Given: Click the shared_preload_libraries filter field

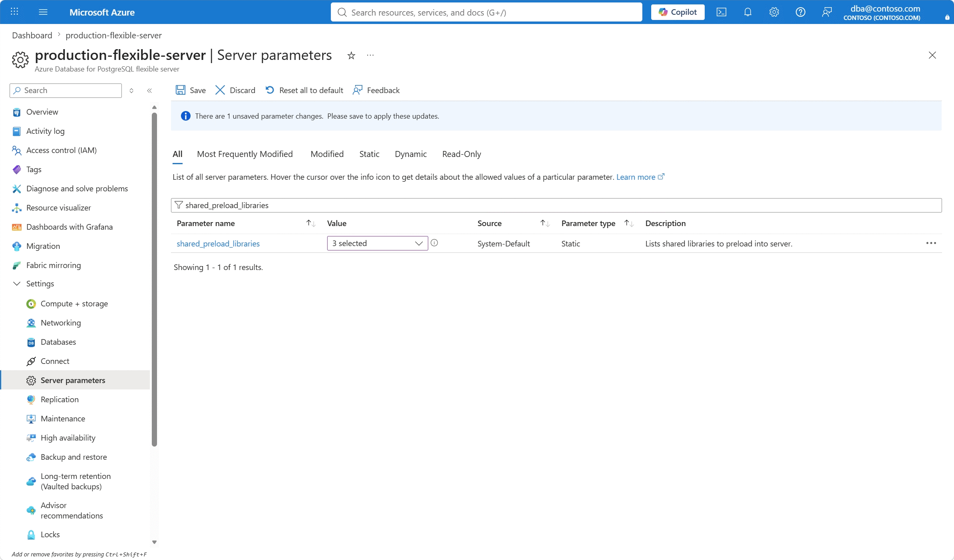Looking at the screenshot, I should tap(556, 205).
